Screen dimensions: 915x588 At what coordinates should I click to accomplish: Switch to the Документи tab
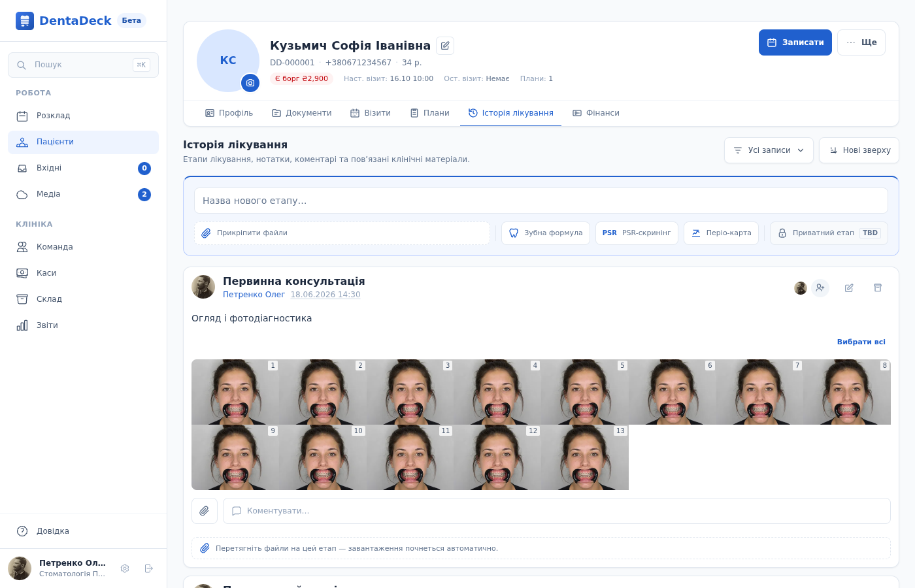point(301,113)
